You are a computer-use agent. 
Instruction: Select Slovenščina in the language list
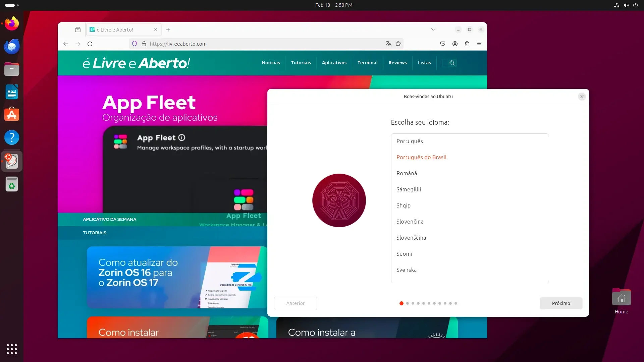[x=470, y=238]
